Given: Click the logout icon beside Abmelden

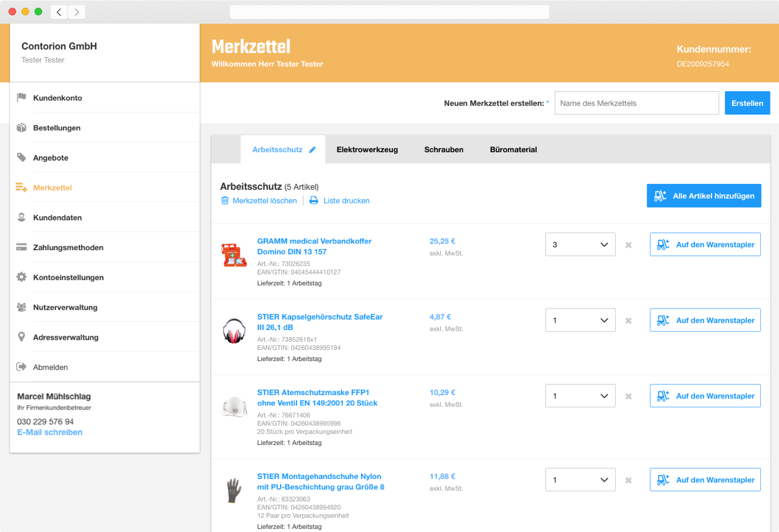Looking at the screenshot, I should tap(21, 367).
